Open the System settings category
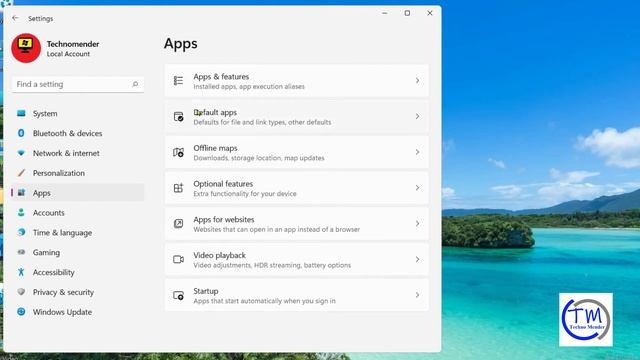Image resolution: width=640 pixels, height=360 pixels. click(x=78, y=113)
